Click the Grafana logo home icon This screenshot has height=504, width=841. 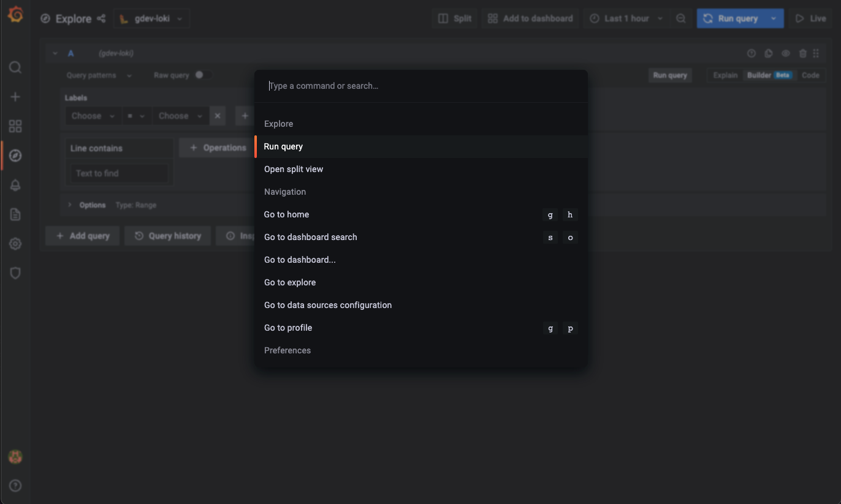tap(15, 15)
